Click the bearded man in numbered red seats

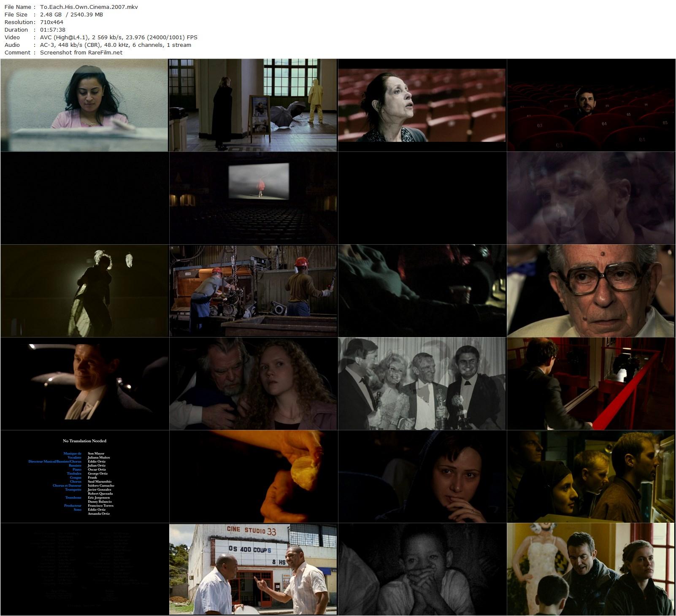point(591,105)
